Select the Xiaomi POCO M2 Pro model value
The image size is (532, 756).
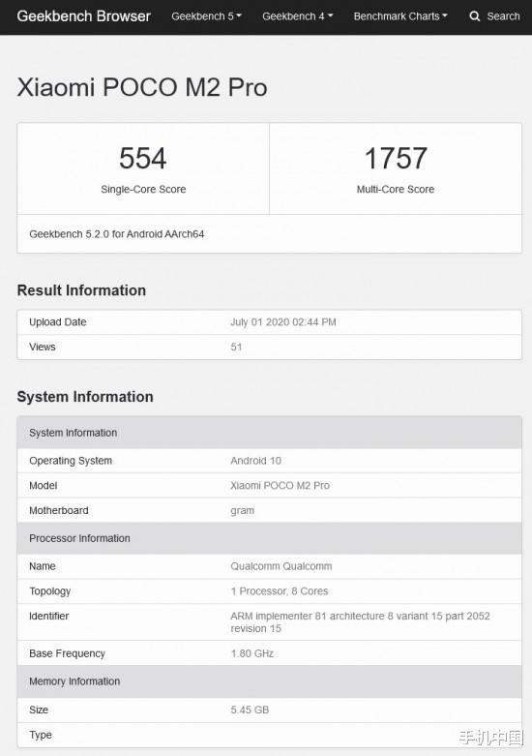tap(280, 486)
